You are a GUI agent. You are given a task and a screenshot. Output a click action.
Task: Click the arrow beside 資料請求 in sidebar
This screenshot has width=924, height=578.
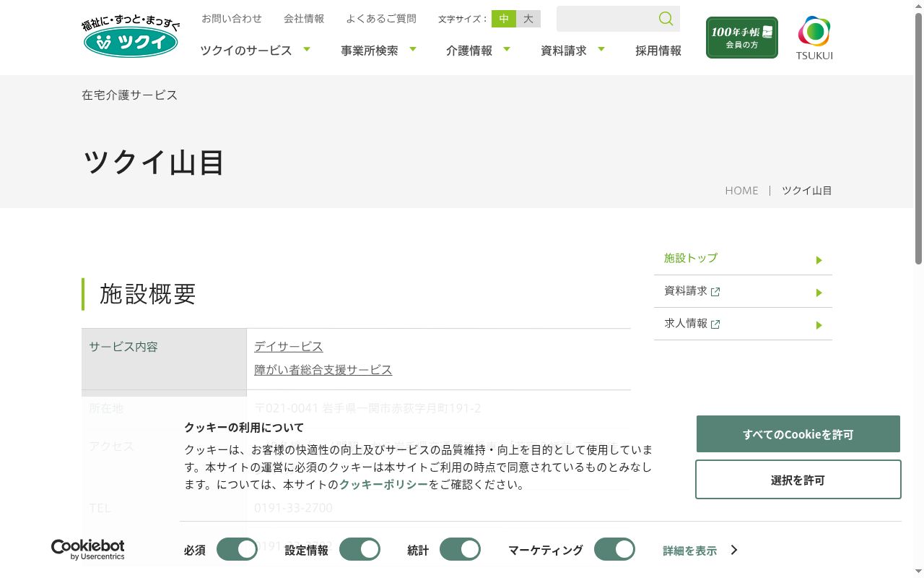tap(819, 293)
